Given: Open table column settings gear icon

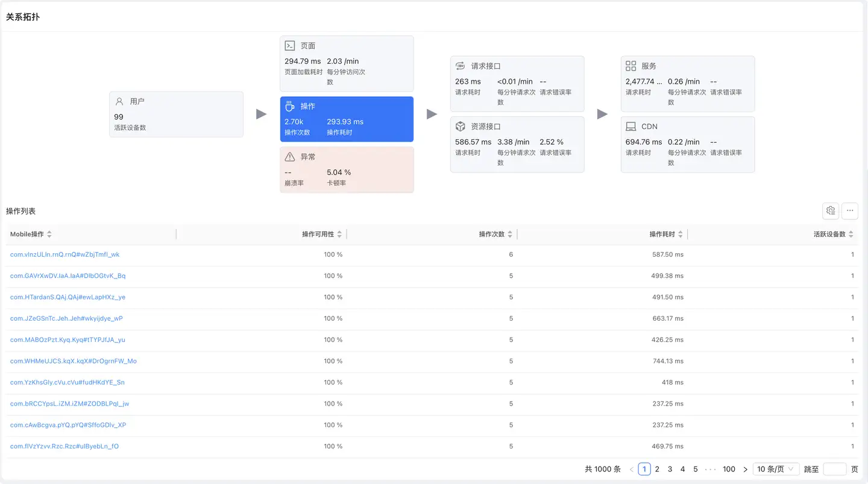Looking at the screenshot, I should click(x=831, y=210).
